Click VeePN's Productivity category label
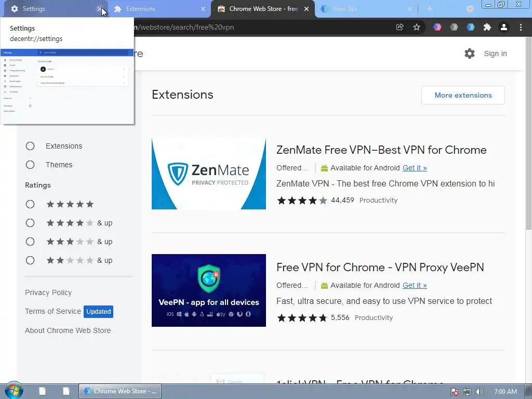532x399 pixels. click(x=374, y=317)
